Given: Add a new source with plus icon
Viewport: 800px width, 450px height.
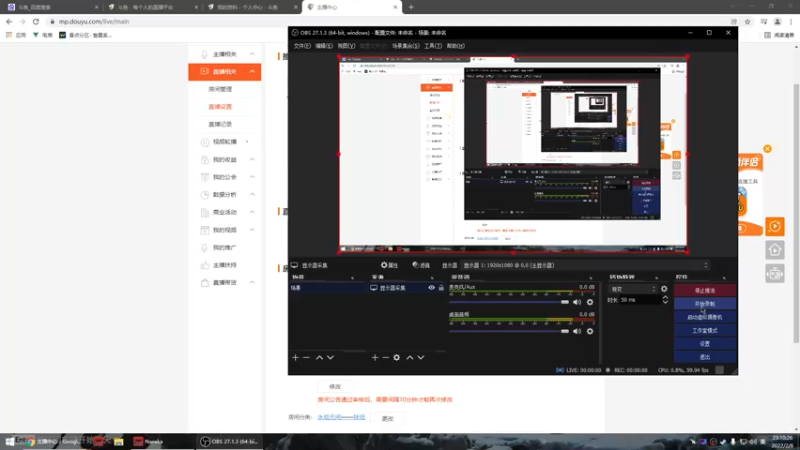Looking at the screenshot, I should [375, 358].
